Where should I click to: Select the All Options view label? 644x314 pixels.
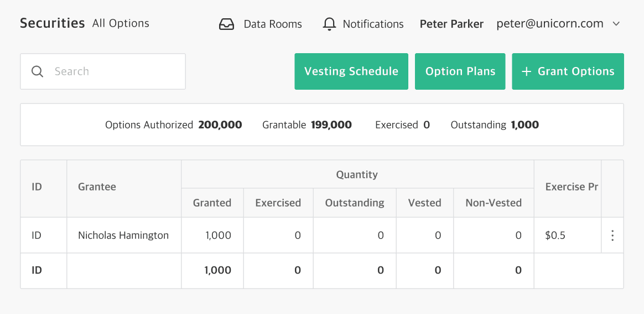(121, 23)
